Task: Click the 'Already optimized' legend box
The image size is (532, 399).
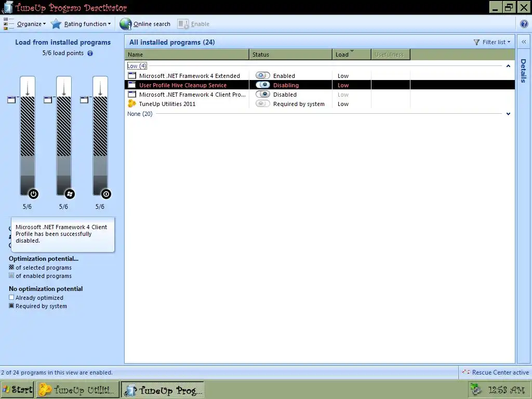Action: 11,297
